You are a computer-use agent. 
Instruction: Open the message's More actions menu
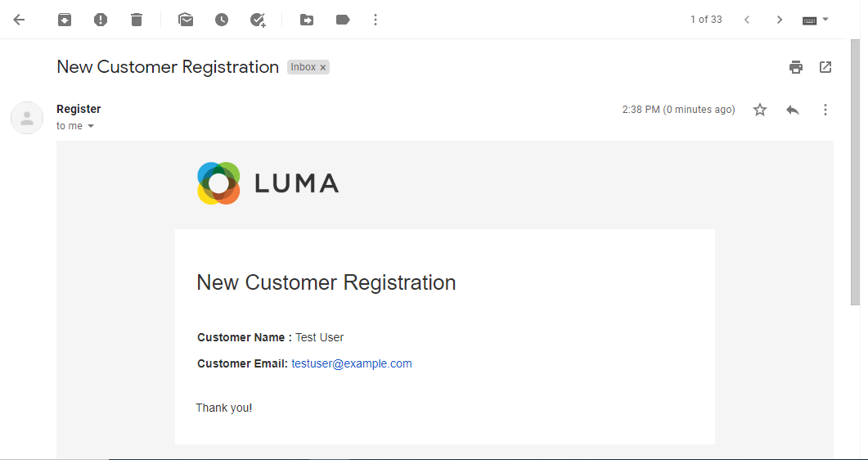(825, 110)
